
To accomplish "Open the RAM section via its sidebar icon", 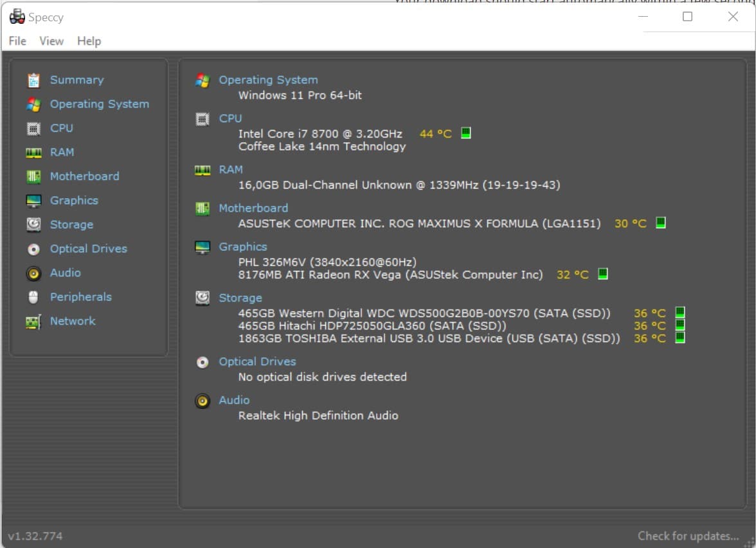I will click(33, 152).
